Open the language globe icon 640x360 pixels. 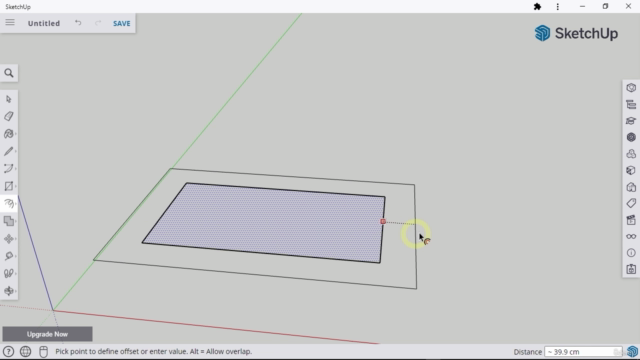click(x=25, y=351)
